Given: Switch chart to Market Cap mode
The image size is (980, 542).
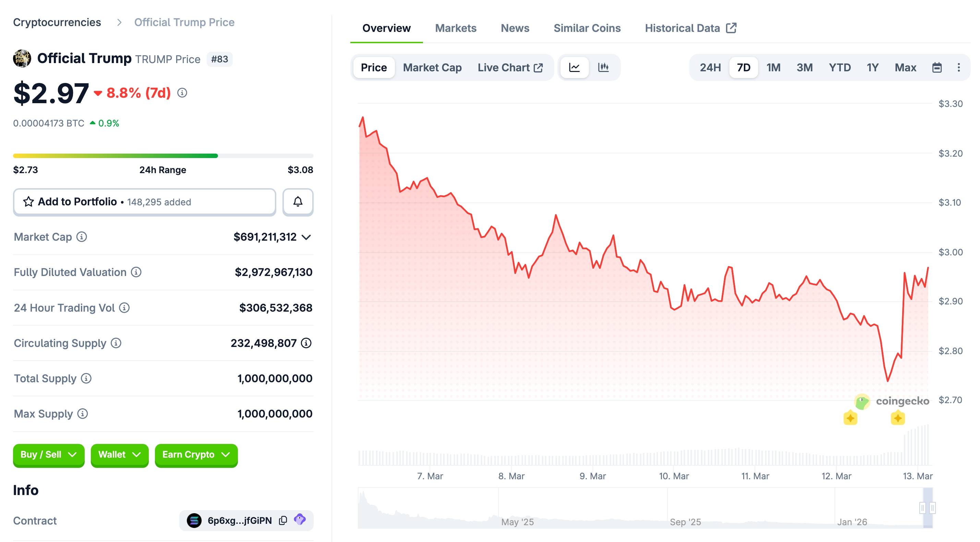Looking at the screenshot, I should pos(432,67).
